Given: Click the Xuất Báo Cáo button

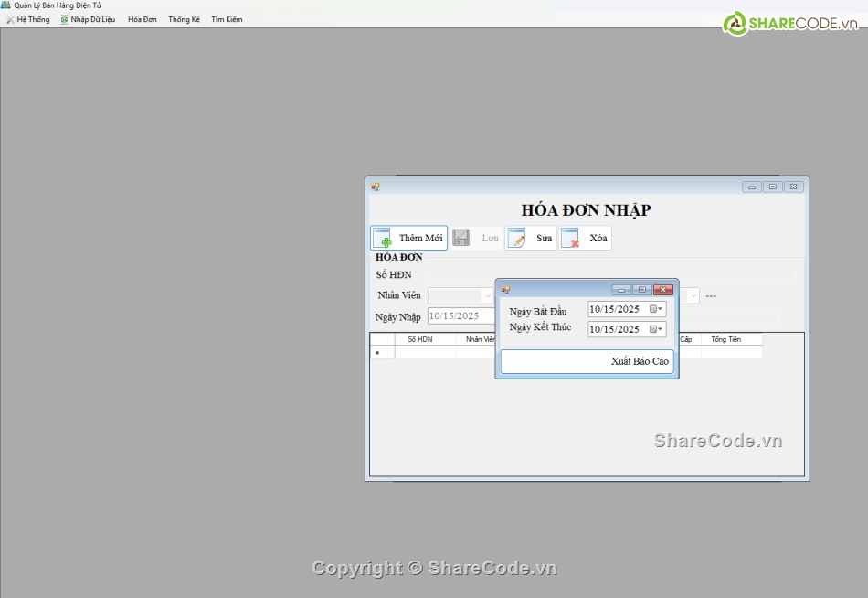Looking at the screenshot, I should (x=587, y=361).
